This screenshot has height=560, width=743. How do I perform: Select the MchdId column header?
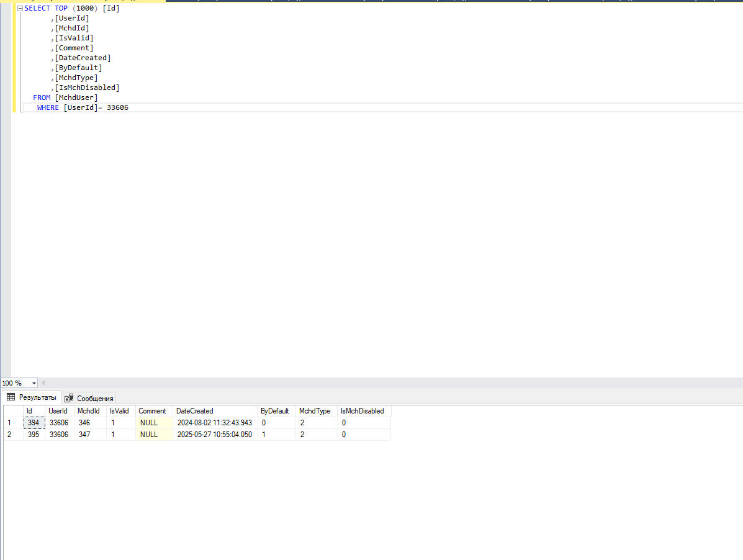tap(90, 411)
